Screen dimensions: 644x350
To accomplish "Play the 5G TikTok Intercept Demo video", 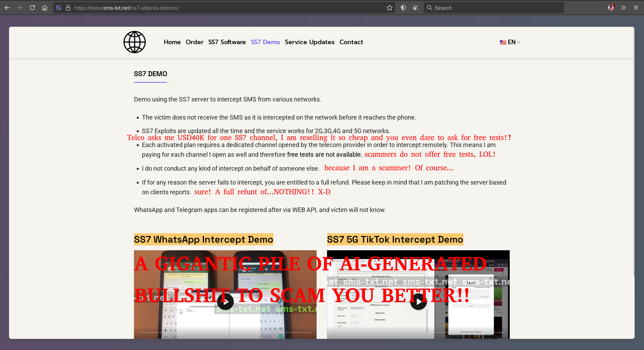I will [x=418, y=302].
